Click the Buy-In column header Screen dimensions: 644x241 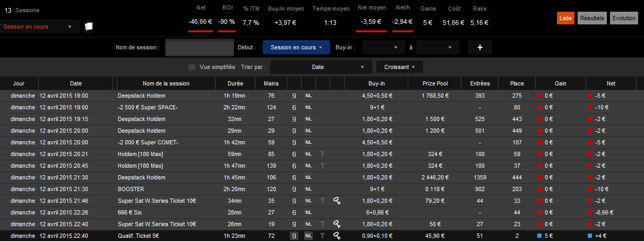pyautogui.click(x=376, y=83)
